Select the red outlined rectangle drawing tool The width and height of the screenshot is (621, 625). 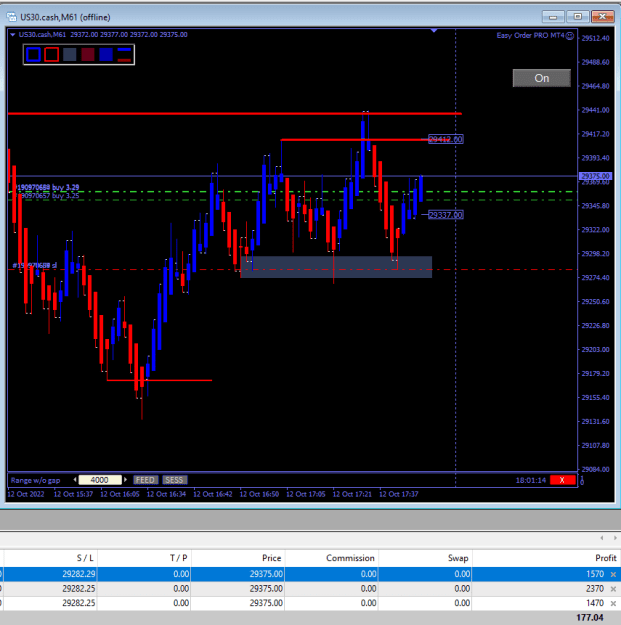click(x=52, y=55)
